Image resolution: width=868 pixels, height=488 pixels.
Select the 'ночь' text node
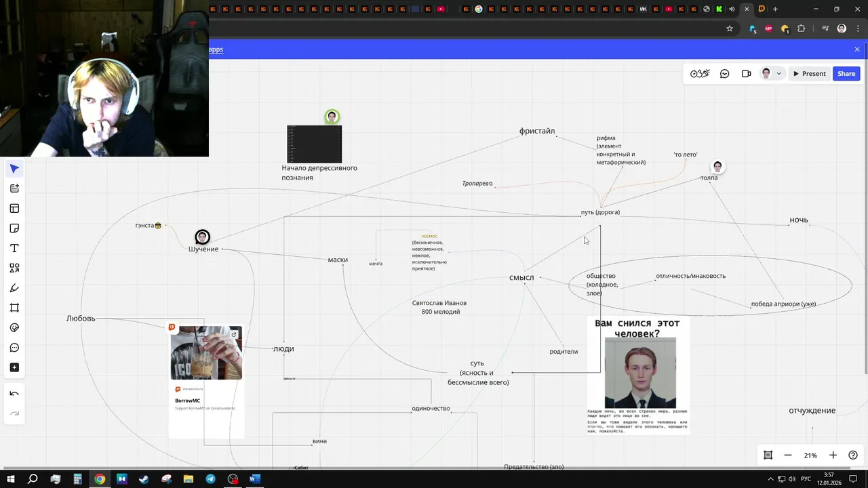pos(799,220)
